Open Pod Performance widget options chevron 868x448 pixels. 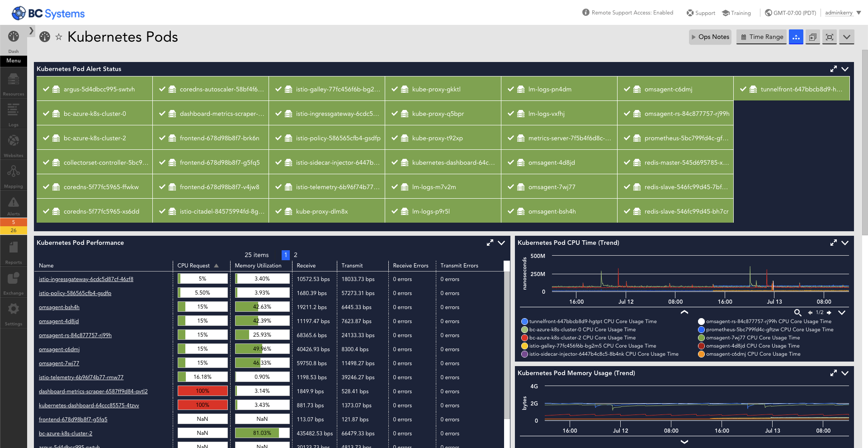[x=501, y=243]
